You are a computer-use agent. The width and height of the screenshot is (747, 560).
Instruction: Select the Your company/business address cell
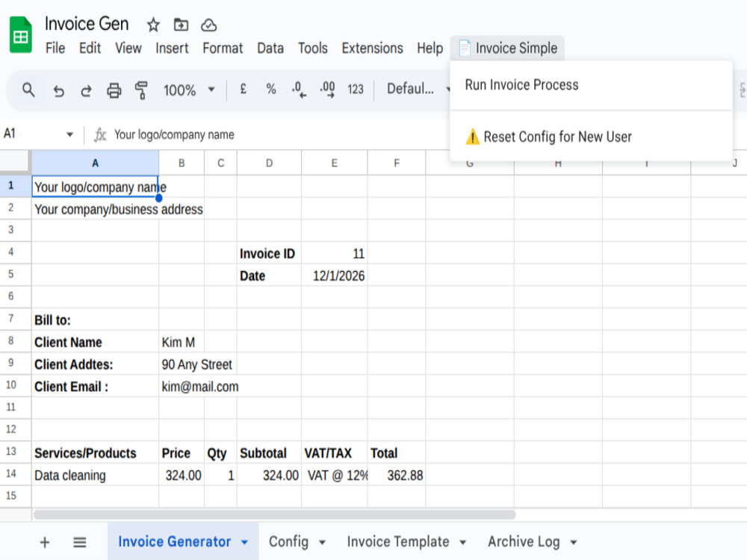tap(96, 209)
